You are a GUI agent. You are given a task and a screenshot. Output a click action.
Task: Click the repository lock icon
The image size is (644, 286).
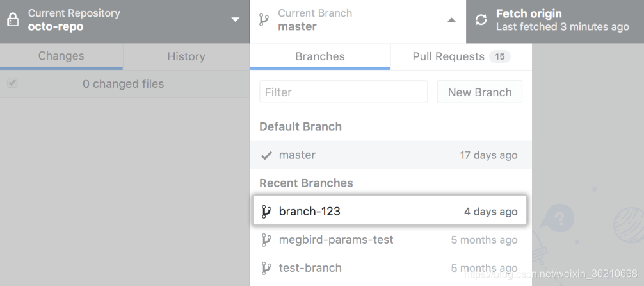tap(13, 19)
